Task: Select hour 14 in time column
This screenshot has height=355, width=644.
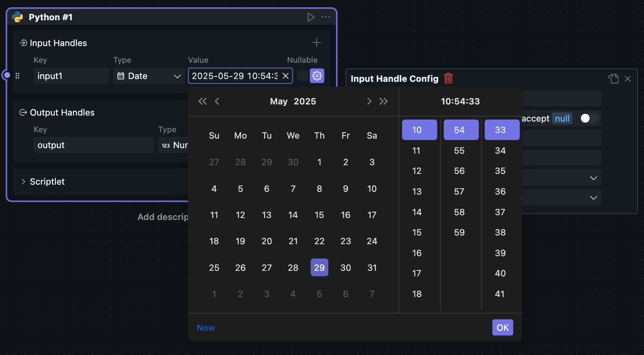Action: (x=417, y=212)
